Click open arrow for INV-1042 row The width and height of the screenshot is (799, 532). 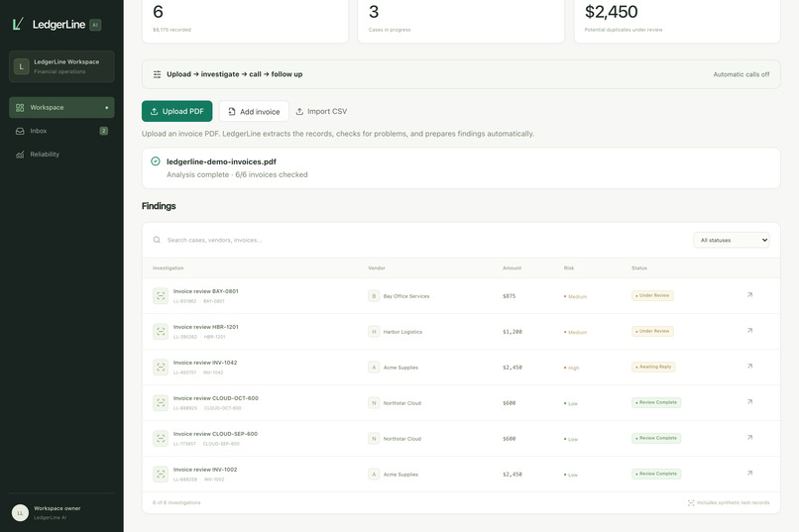point(749,366)
